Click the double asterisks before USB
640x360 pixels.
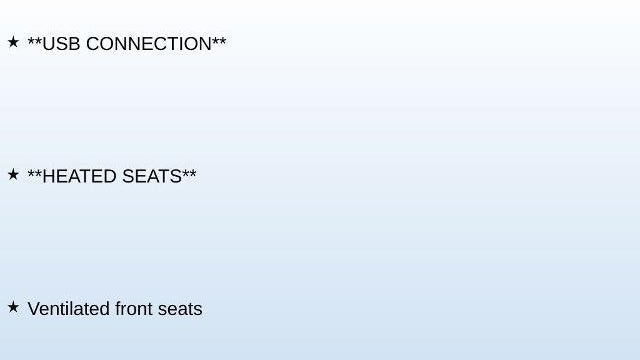click(x=35, y=40)
